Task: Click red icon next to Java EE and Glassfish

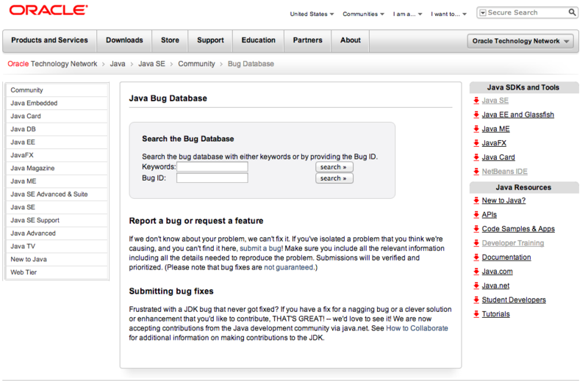Action: (476, 115)
